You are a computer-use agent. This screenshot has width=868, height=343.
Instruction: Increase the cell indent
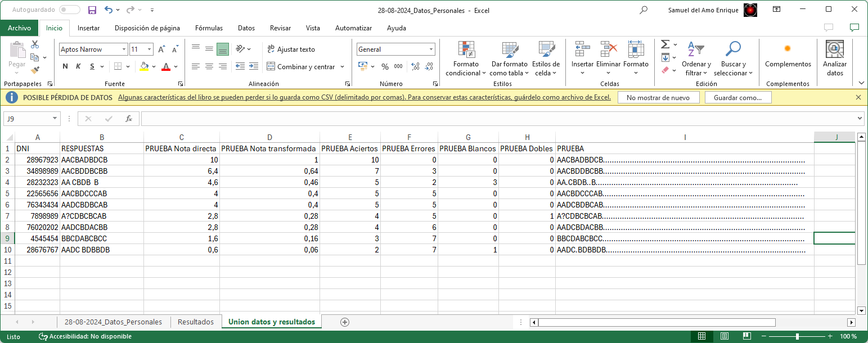253,66
